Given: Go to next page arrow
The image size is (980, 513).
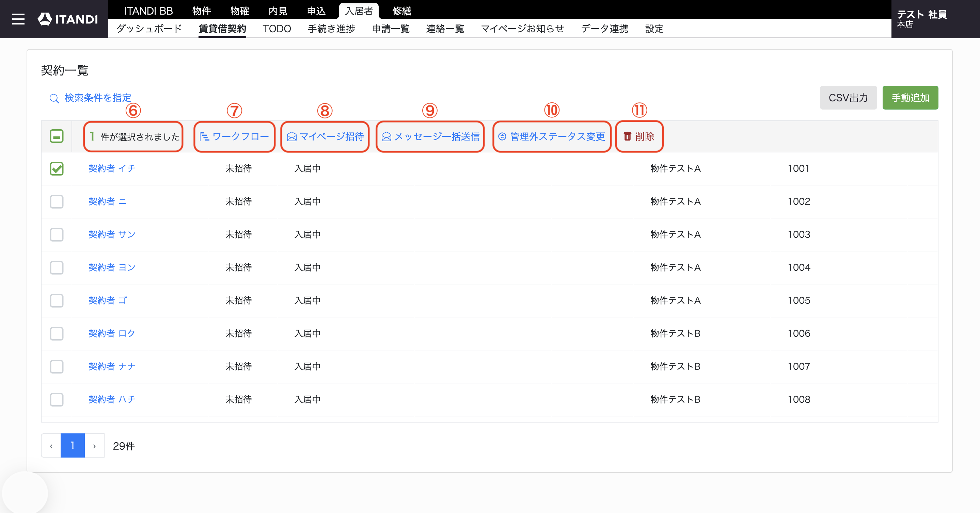Looking at the screenshot, I should click(x=94, y=446).
